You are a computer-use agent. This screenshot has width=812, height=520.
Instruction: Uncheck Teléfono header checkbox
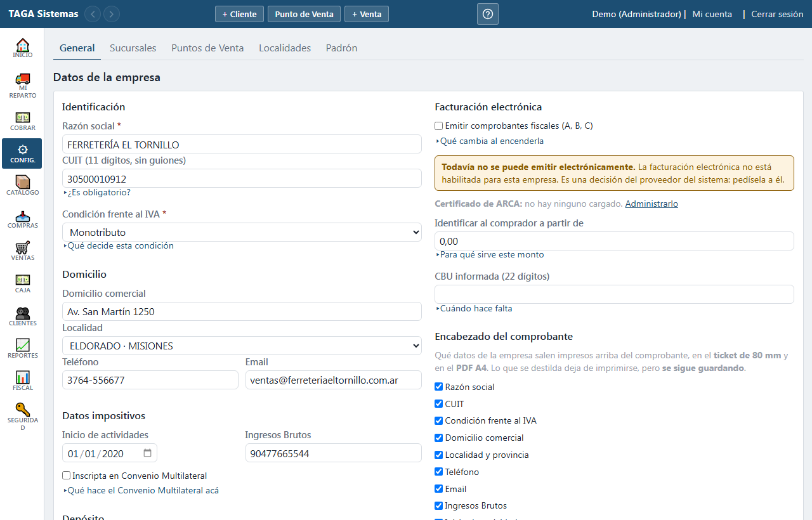pyautogui.click(x=438, y=472)
